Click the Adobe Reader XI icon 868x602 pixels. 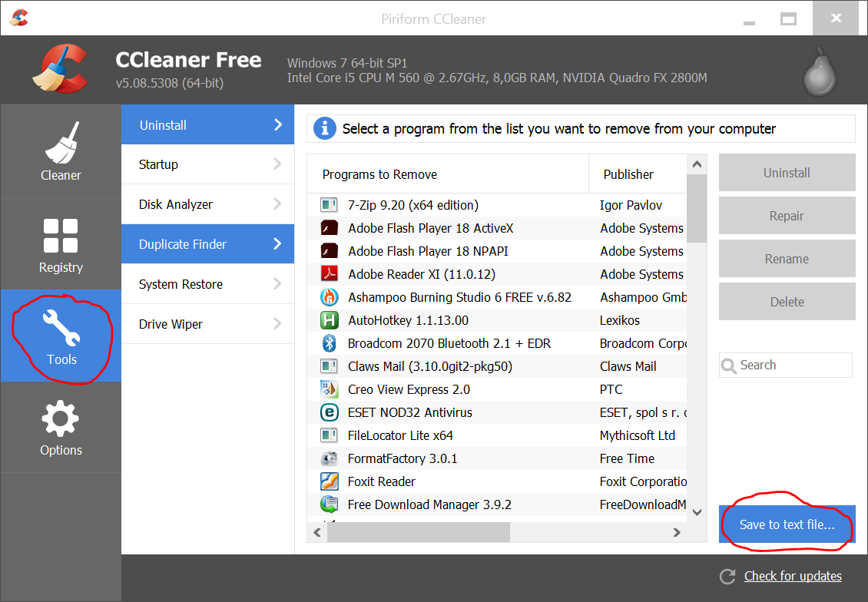[x=329, y=274]
